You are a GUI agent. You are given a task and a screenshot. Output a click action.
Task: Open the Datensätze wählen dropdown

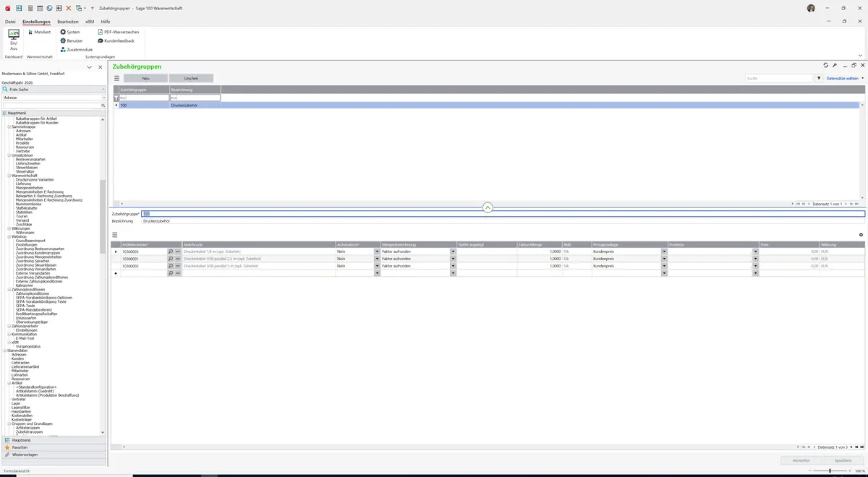click(845, 78)
